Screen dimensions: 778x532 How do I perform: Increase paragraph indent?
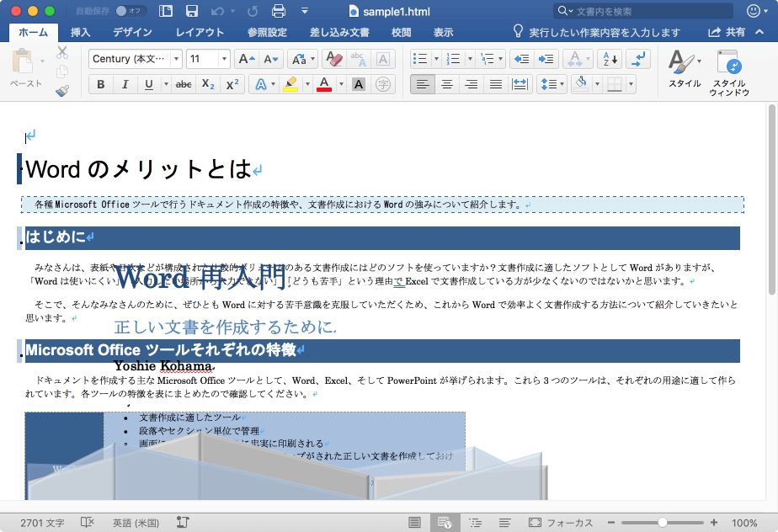point(546,59)
